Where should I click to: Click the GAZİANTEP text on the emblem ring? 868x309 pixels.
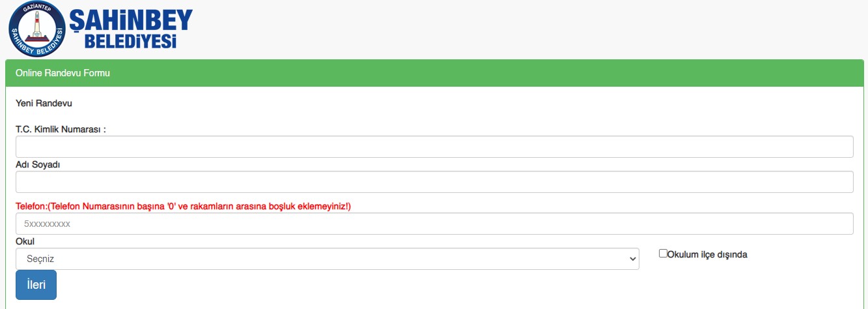click(36, 8)
